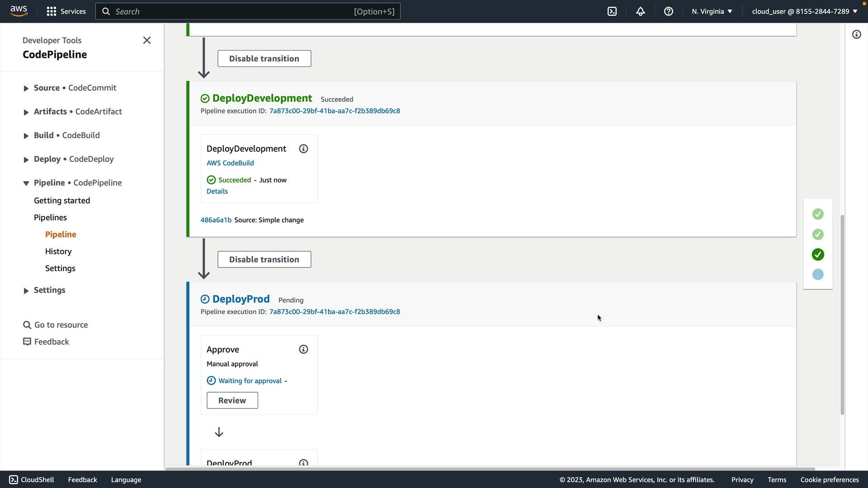The image size is (868, 488).
Task: Open CloudShell icon in top navigation bar
Action: 612,11
